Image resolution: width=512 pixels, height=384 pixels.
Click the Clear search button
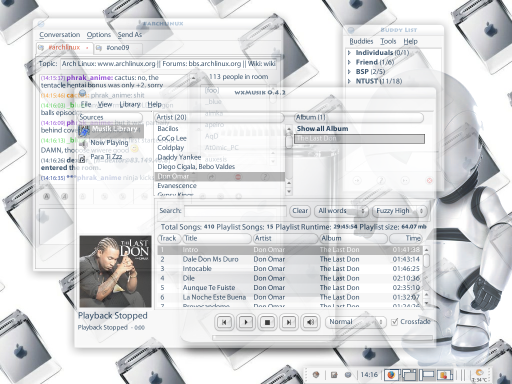coord(300,211)
